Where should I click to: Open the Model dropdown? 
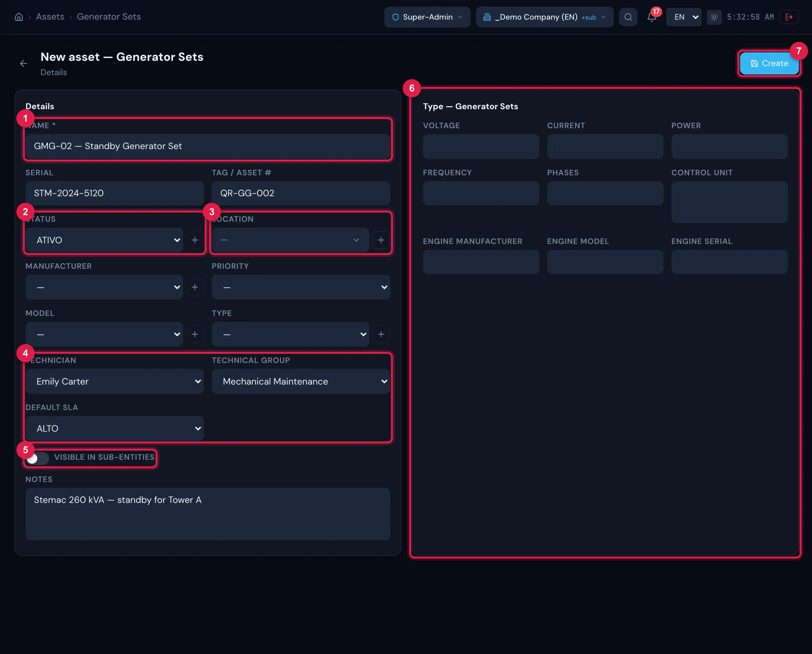coord(104,334)
